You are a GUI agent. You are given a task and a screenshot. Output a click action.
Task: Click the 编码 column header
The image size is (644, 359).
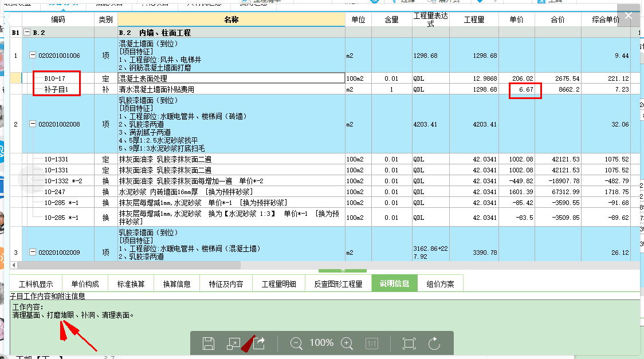[x=58, y=19]
